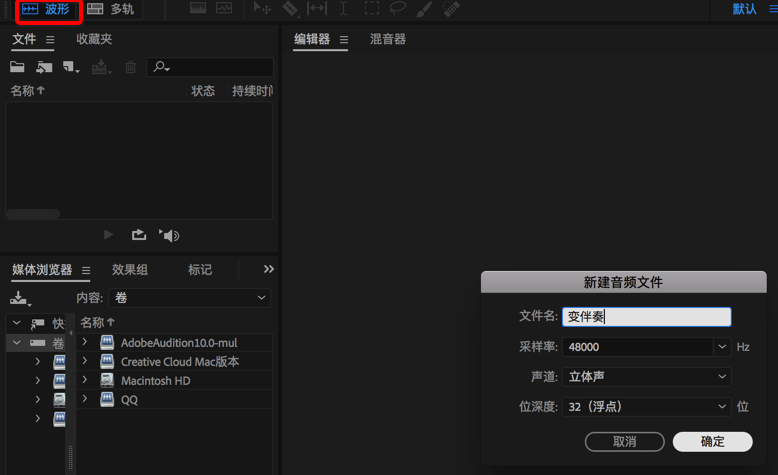This screenshot has width=778, height=475.
Task: Select the QQ row
Action: 174,399
